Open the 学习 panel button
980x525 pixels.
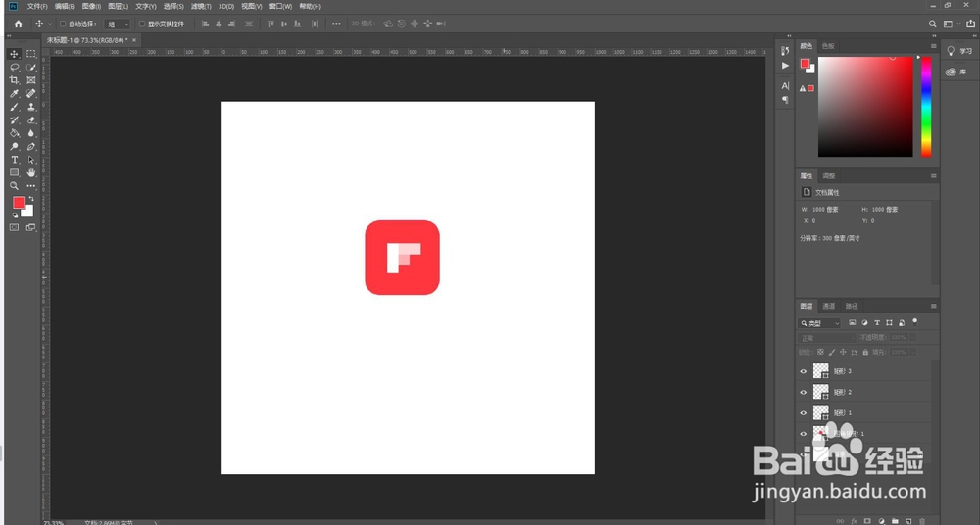click(958, 51)
